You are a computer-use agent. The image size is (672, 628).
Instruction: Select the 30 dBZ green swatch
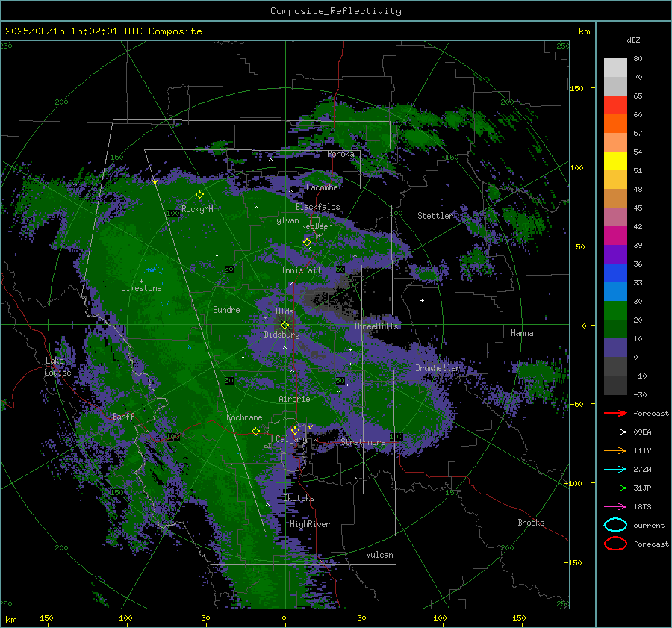point(615,310)
